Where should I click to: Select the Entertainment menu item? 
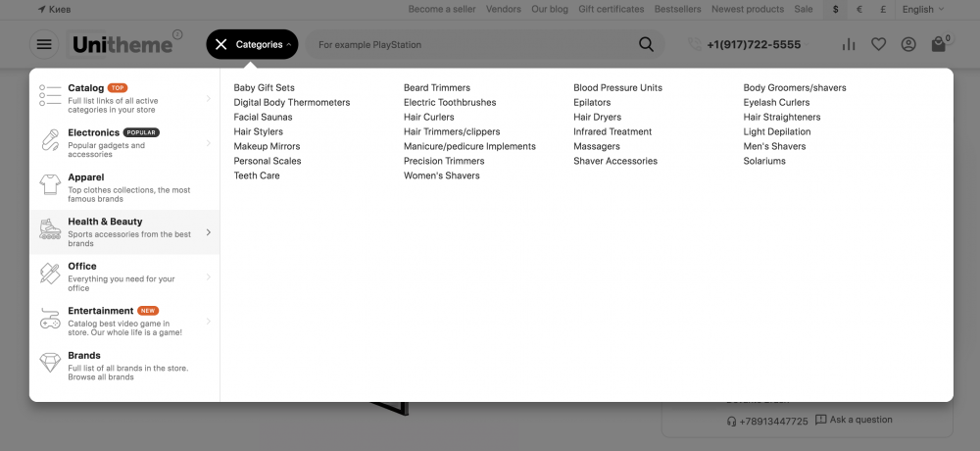[x=101, y=312]
